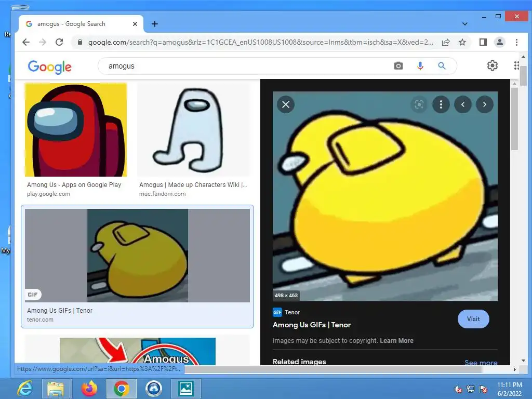Screen dimensions: 532x399
Task: Click the padlock site info icon
Action: coord(80,42)
